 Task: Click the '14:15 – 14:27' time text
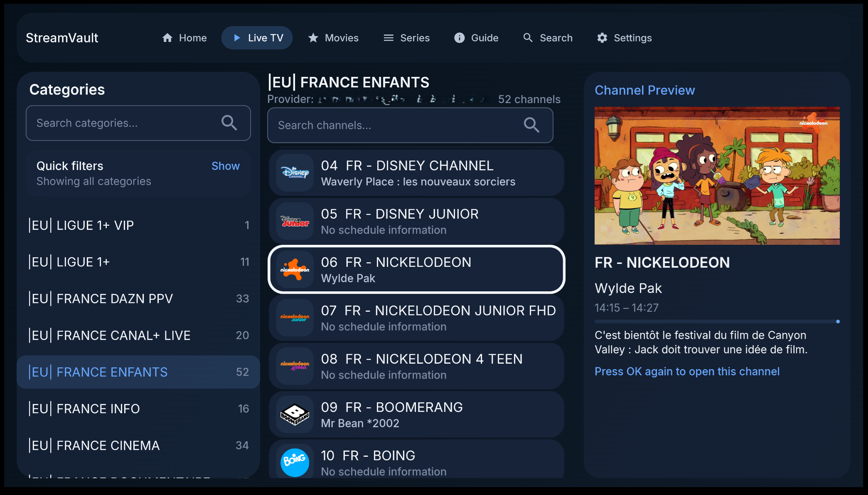coord(627,308)
